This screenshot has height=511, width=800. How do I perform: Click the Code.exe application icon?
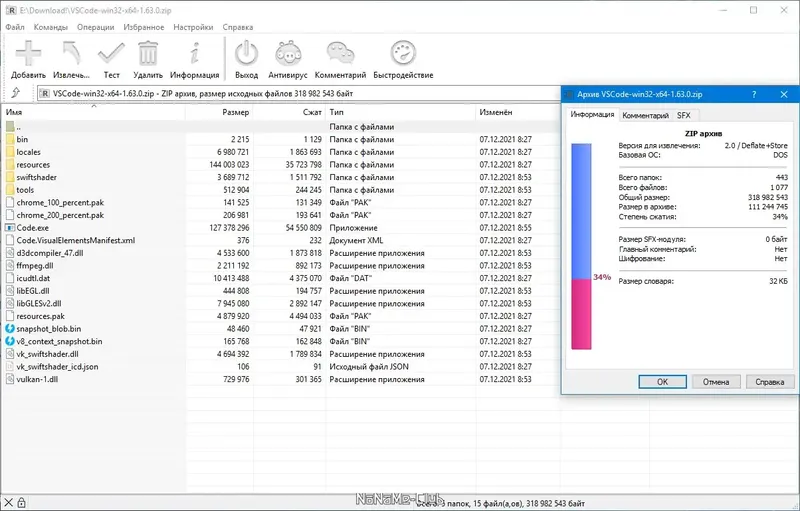(x=10, y=227)
